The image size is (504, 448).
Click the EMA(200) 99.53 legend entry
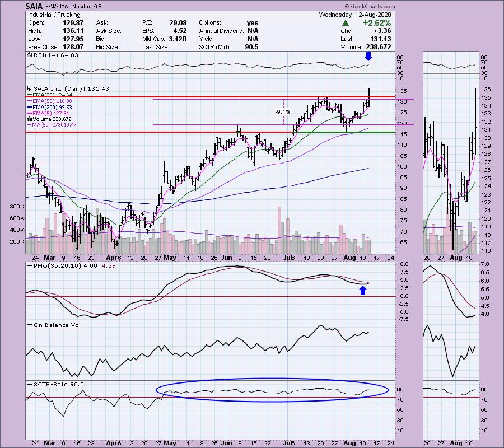pyautogui.click(x=50, y=107)
